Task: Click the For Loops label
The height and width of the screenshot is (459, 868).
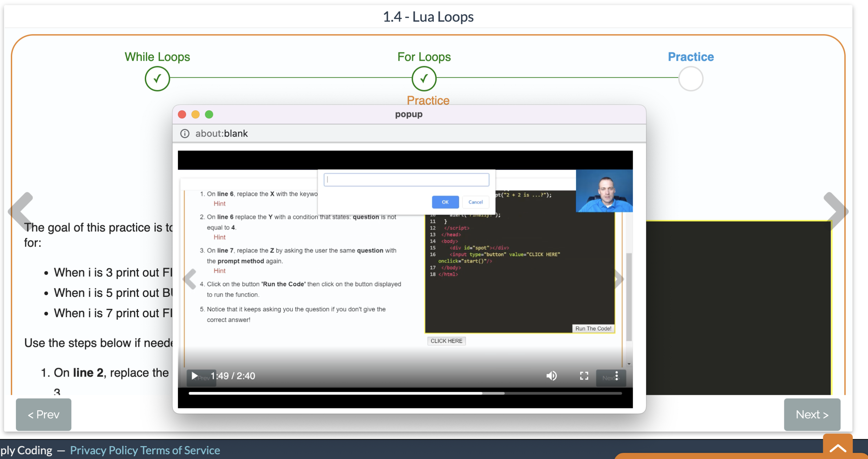Action: click(424, 57)
